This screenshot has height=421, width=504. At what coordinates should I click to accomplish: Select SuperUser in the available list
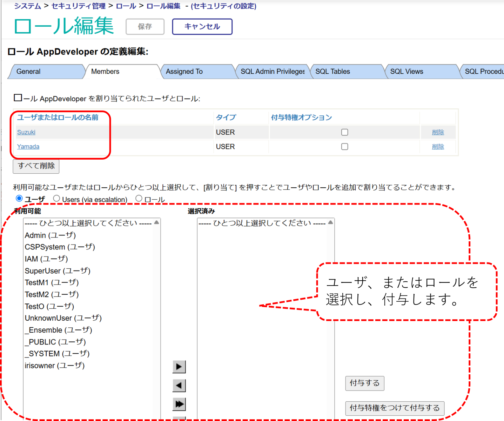[x=58, y=271]
